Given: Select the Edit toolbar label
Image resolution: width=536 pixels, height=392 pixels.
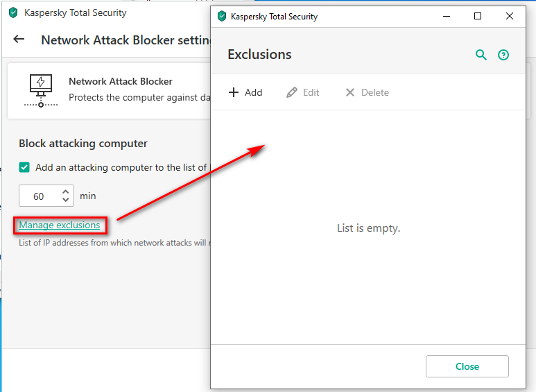Looking at the screenshot, I should (x=311, y=92).
